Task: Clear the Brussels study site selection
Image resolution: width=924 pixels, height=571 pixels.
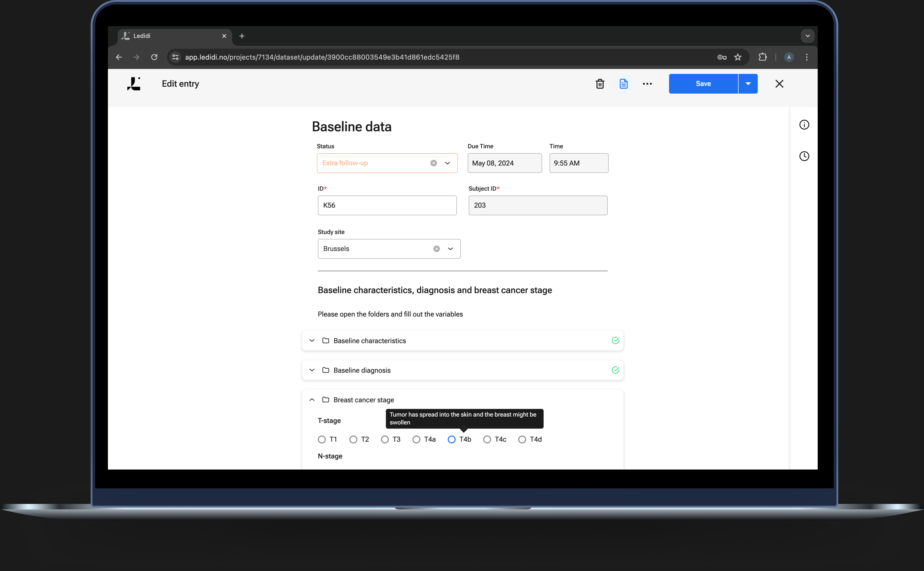Action: [436, 249]
